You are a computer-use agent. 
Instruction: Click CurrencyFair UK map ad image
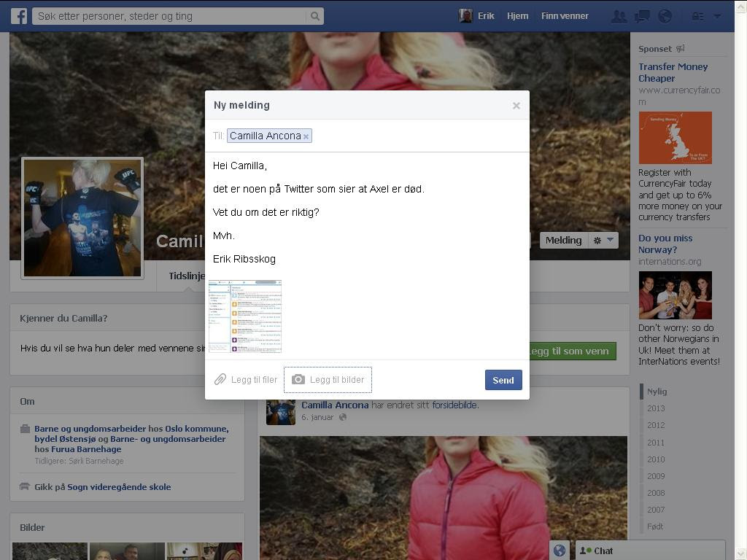point(675,138)
